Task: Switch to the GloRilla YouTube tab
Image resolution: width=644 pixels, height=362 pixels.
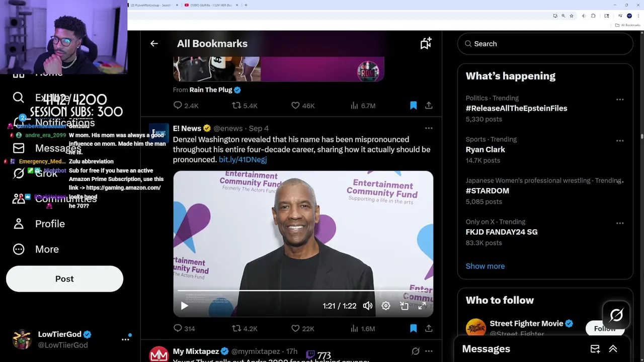Action: [x=210, y=5]
